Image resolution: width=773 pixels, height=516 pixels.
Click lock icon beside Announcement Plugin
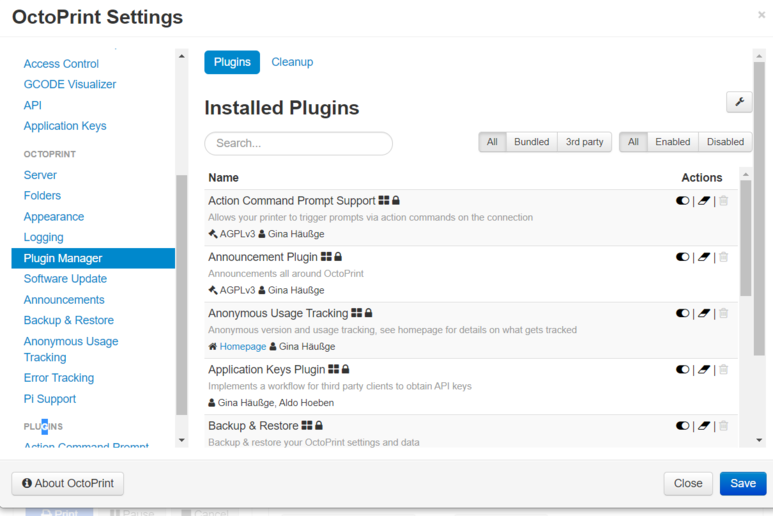click(338, 257)
